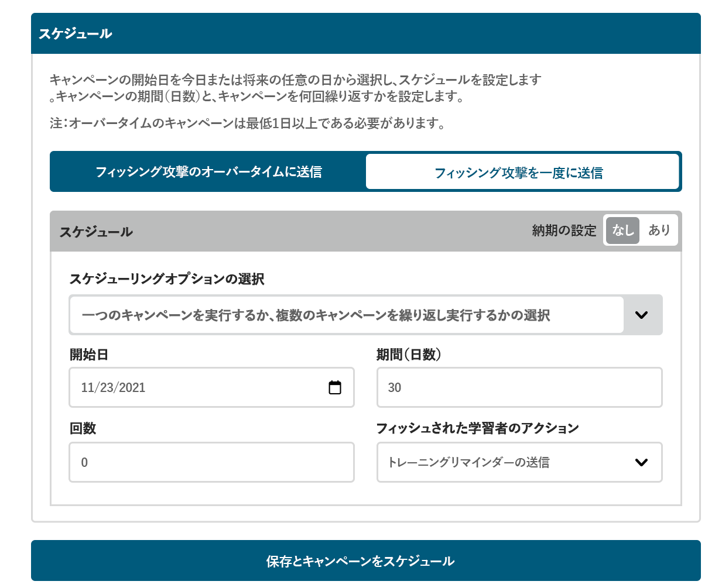Click the フィッシュされた学習者のアクション label
722x588 pixels.
point(477,428)
